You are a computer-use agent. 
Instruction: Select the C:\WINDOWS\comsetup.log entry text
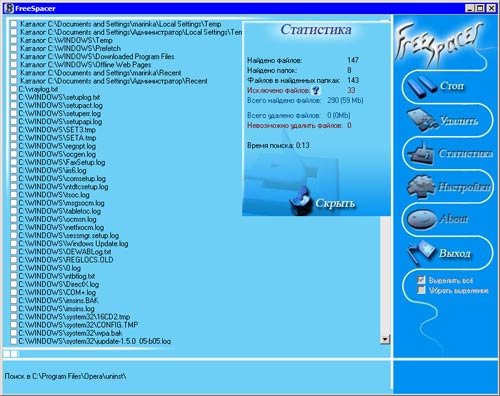[62, 179]
